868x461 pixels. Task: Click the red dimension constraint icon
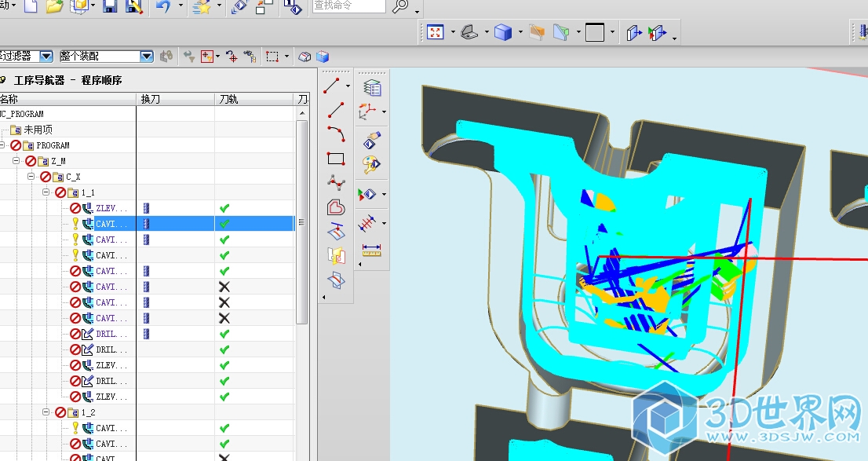[x=367, y=224]
